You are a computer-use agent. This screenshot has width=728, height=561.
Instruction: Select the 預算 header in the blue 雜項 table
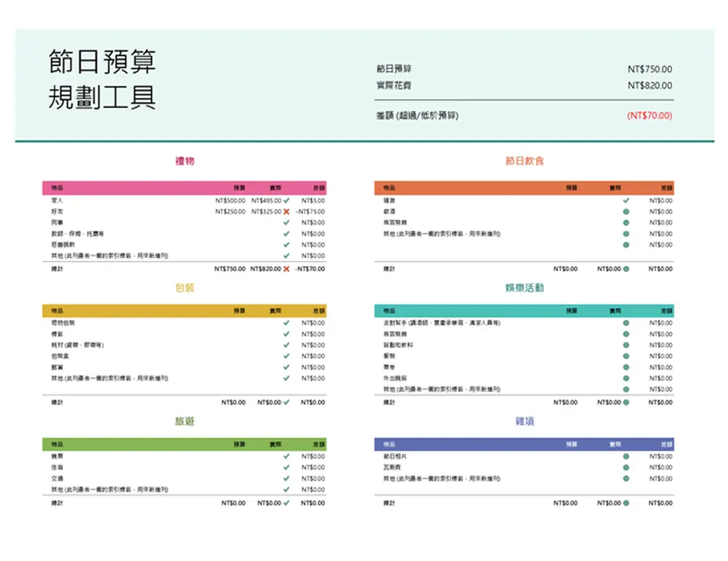pyautogui.click(x=572, y=445)
